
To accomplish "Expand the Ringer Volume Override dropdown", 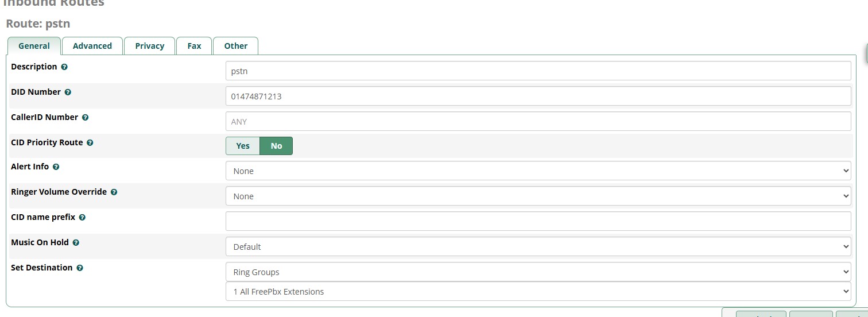I will coord(538,196).
